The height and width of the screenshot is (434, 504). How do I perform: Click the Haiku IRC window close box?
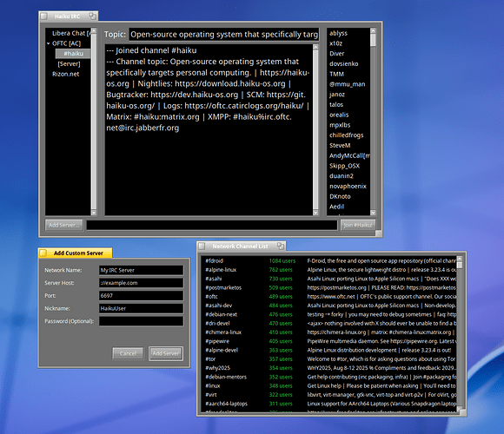click(44, 16)
